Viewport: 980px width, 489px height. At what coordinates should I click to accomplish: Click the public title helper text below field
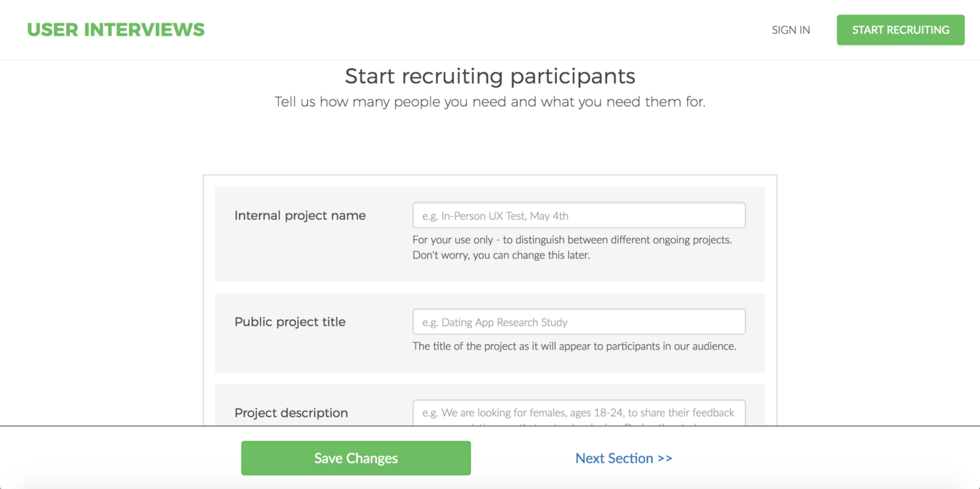(574, 346)
